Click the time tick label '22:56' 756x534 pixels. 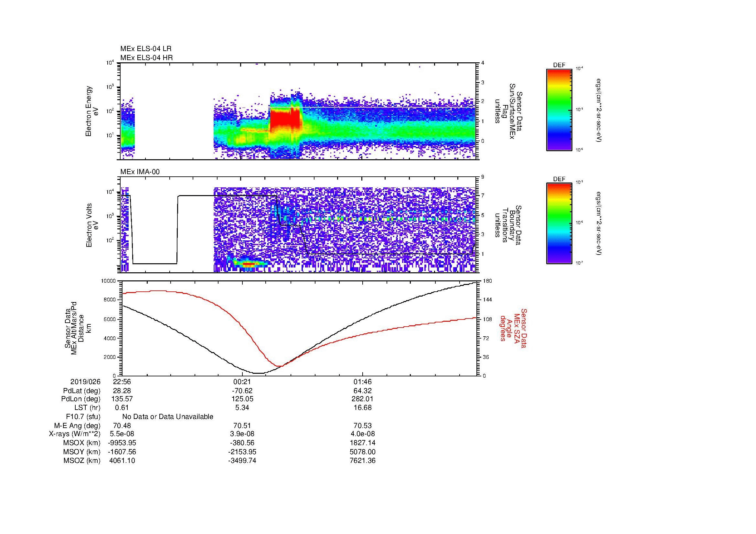coord(122,382)
